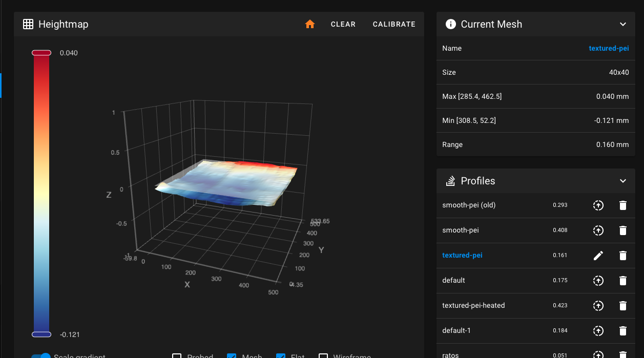
Task: Click the CLEAR button
Action: (x=343, y=24)
